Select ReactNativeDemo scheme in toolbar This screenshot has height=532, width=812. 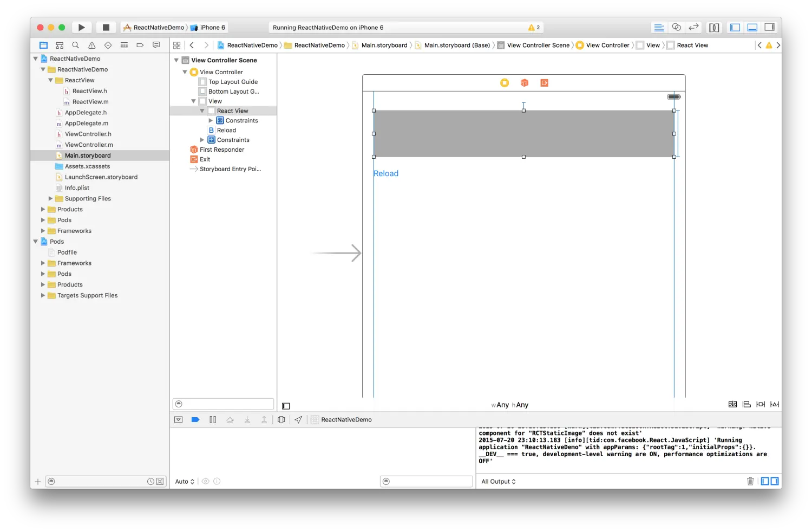tap(154, 28)
